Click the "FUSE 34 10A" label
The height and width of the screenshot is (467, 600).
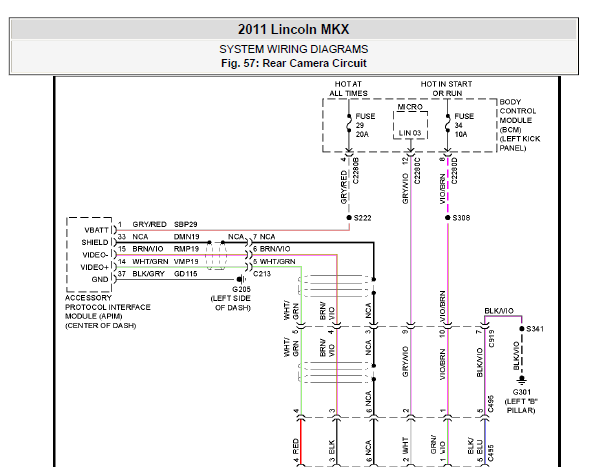(x=464, y=125)
